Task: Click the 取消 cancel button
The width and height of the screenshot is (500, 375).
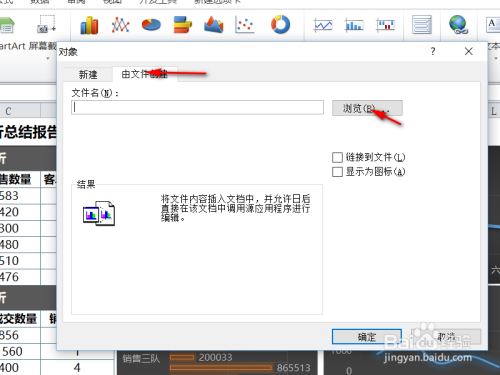Action: (446, 337)
